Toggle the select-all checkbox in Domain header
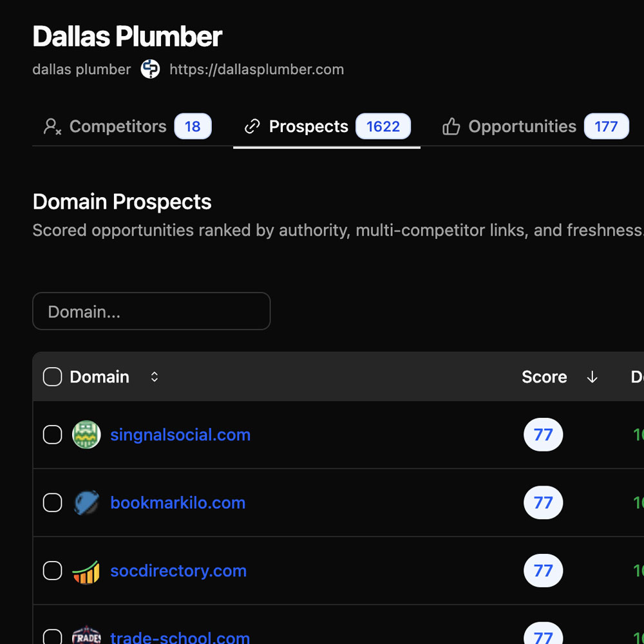 point(52,377)
